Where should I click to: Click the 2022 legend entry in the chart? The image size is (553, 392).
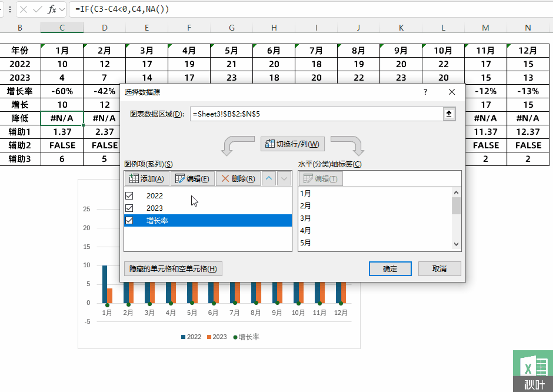coord(191,337)
